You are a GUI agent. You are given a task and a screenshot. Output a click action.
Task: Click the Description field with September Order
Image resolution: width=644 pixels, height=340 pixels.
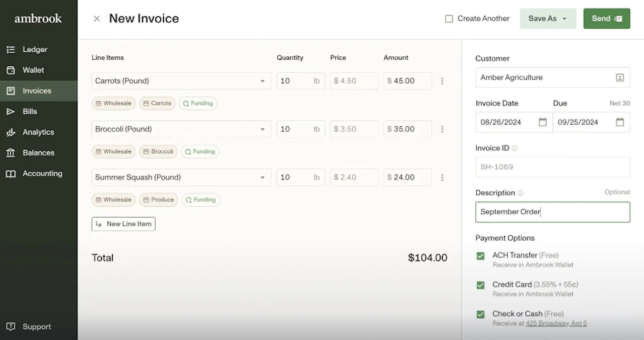(553, 212)
